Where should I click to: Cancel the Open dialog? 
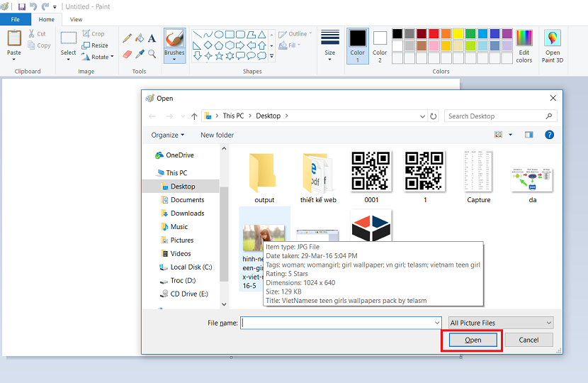[x=528, y=340]
